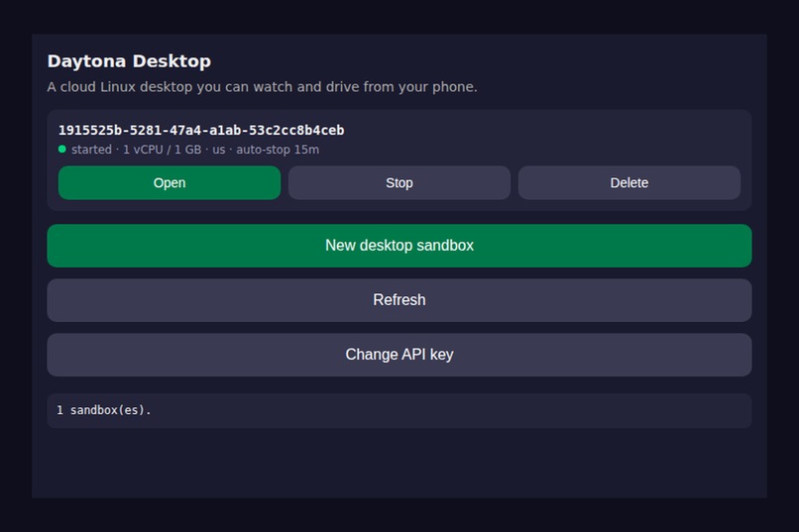Select sandbox ID 1915525b-5281-47a4-a1ab-53c2cc8b4ceb
This screenshot has height=532, width=799.
coord(201,131)
